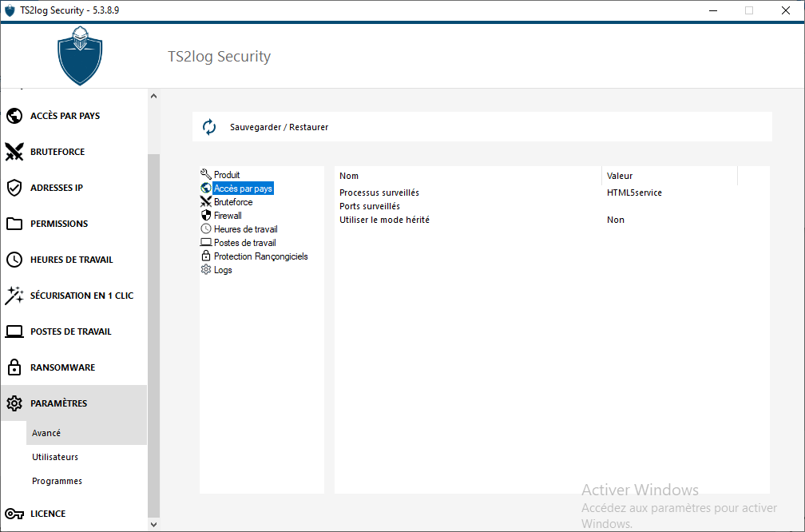Minimize the TS2log Security window
This screenshot has width=805, height=532.
tap(712, 11)
